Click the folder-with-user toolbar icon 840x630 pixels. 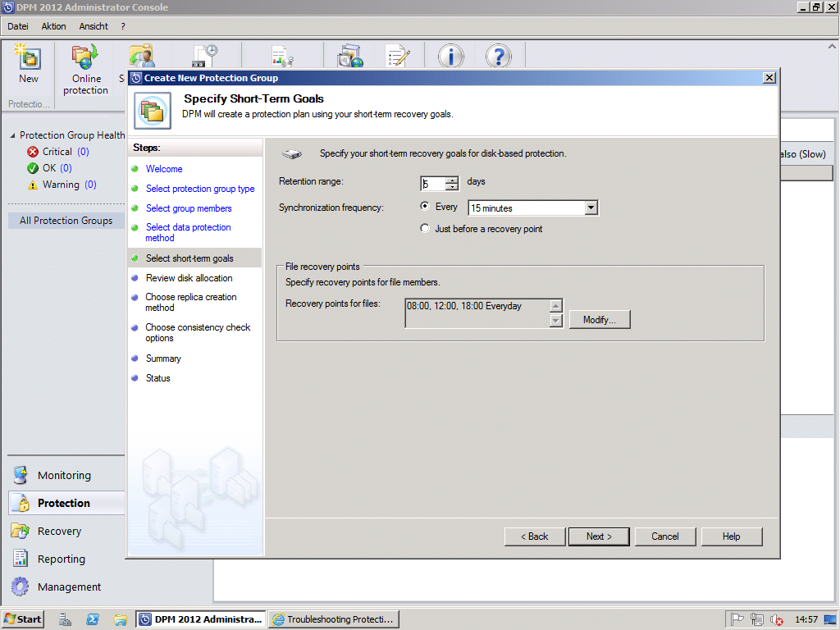141,56
